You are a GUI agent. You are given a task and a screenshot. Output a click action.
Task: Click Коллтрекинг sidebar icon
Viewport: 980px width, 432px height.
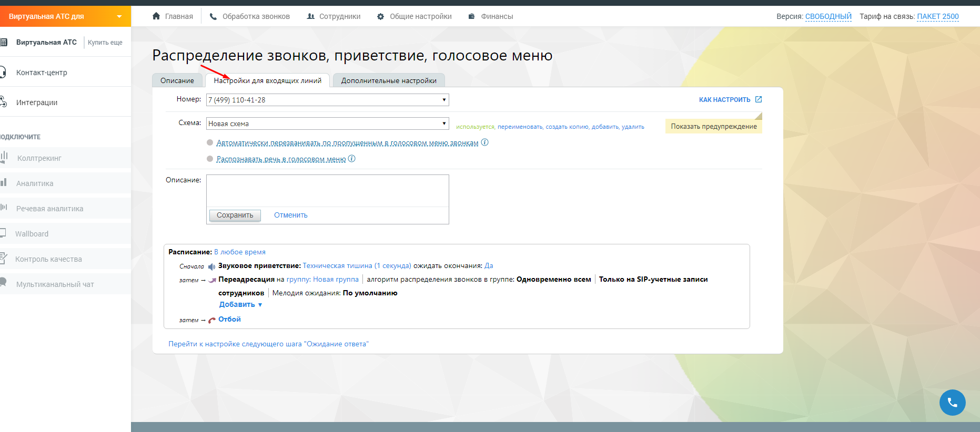pyautogui.click(x=4, y=157)
